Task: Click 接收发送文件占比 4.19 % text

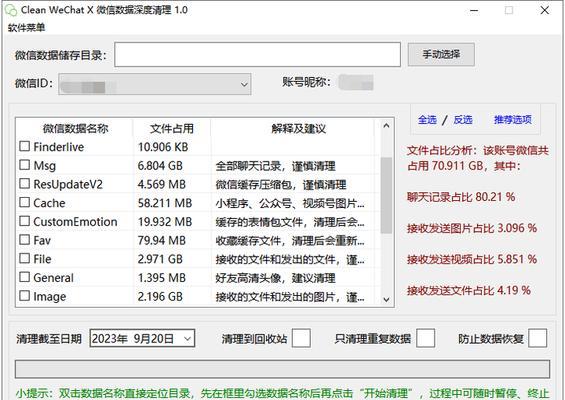Action: click(468, 290)
